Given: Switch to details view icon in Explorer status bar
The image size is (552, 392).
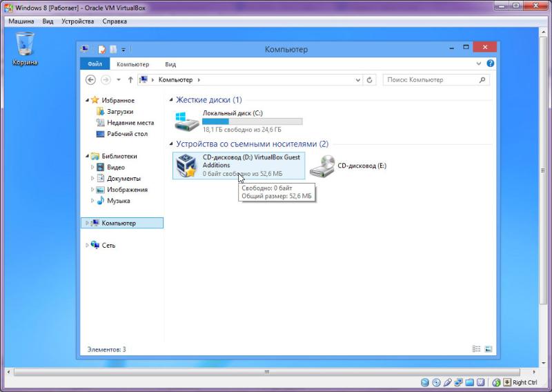Looking at the screenshot, I should (476, 349).
